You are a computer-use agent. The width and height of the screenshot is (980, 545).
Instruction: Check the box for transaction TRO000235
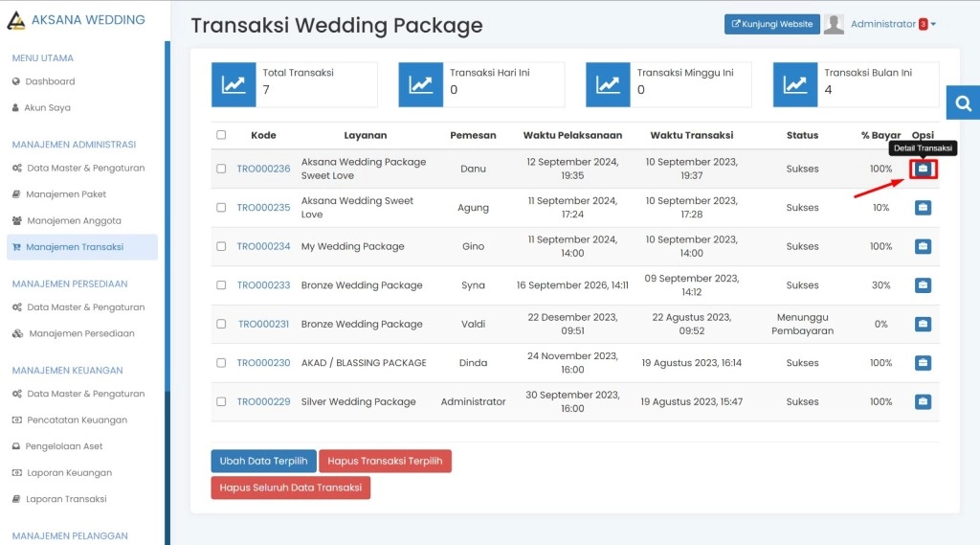point(222,208)
